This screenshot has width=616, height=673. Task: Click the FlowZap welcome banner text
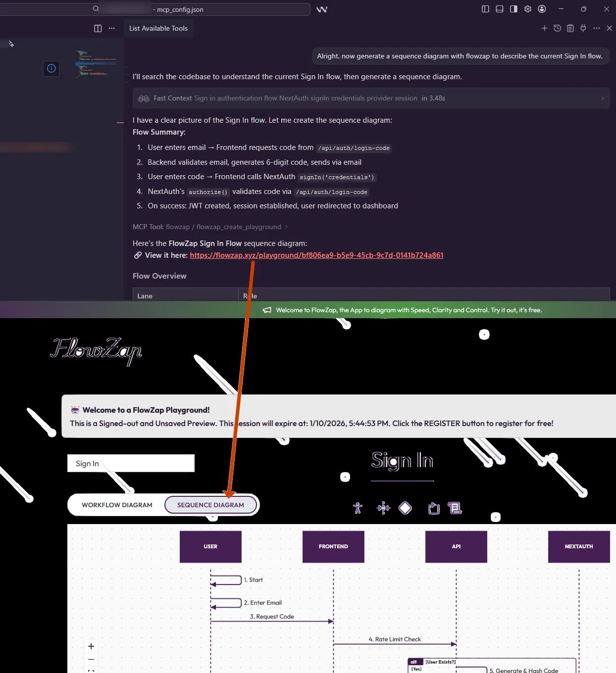(x=409, y=310)
